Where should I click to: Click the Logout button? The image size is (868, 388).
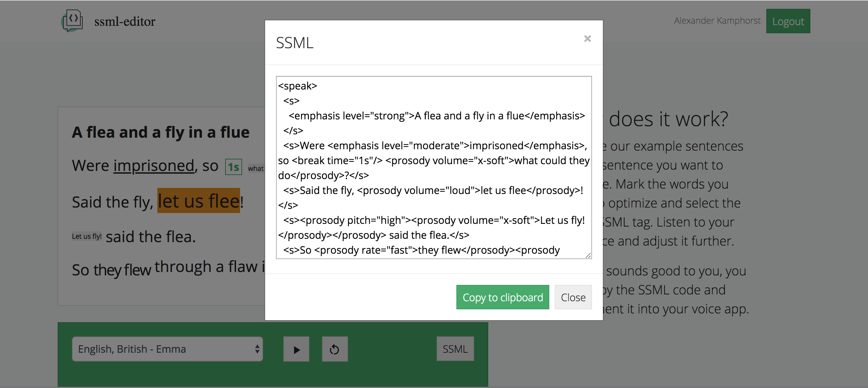[788, 21]
